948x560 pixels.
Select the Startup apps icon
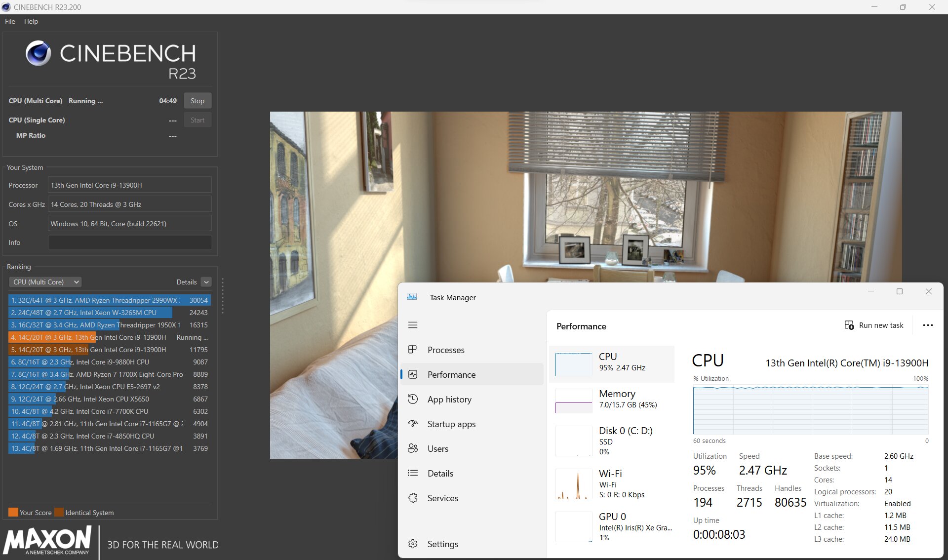click(413, 424)
